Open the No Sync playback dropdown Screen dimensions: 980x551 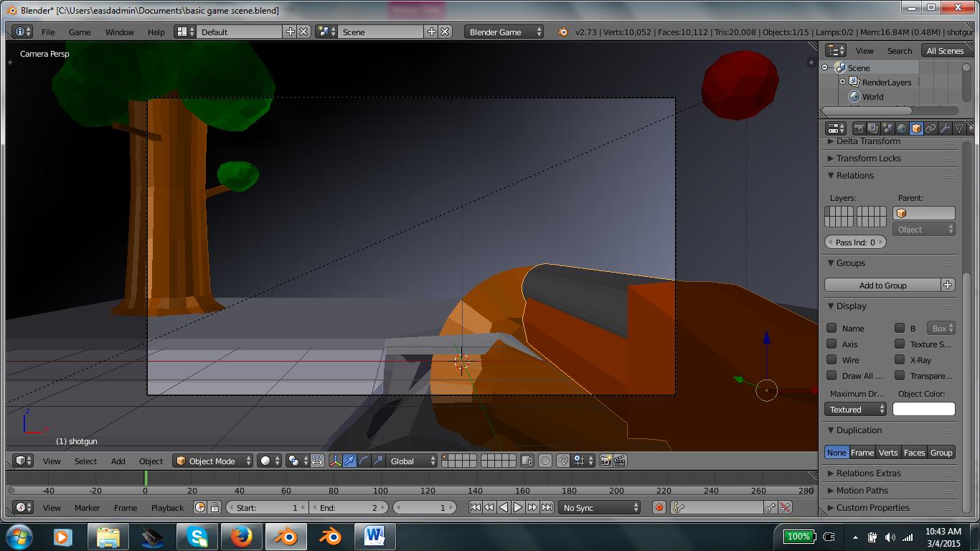(600, 507)
